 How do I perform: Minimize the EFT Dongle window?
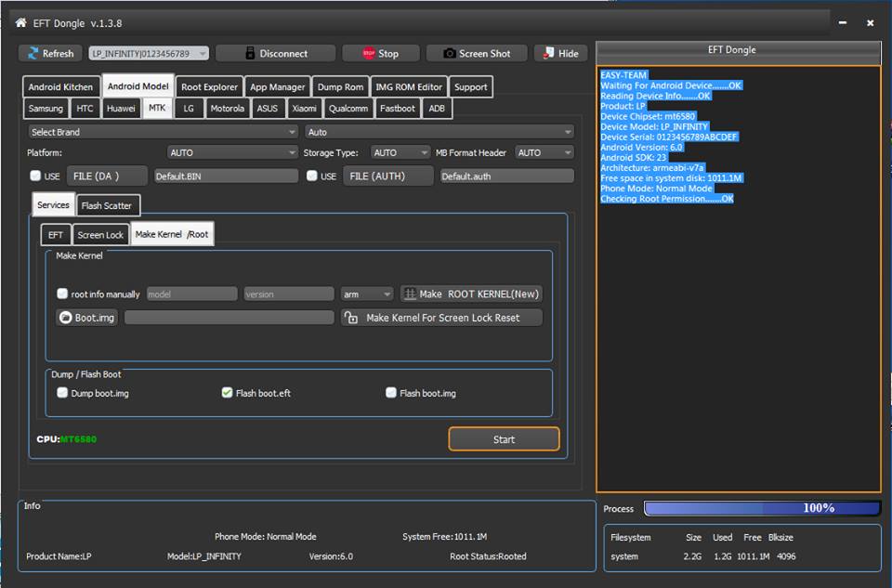[843, 22]
